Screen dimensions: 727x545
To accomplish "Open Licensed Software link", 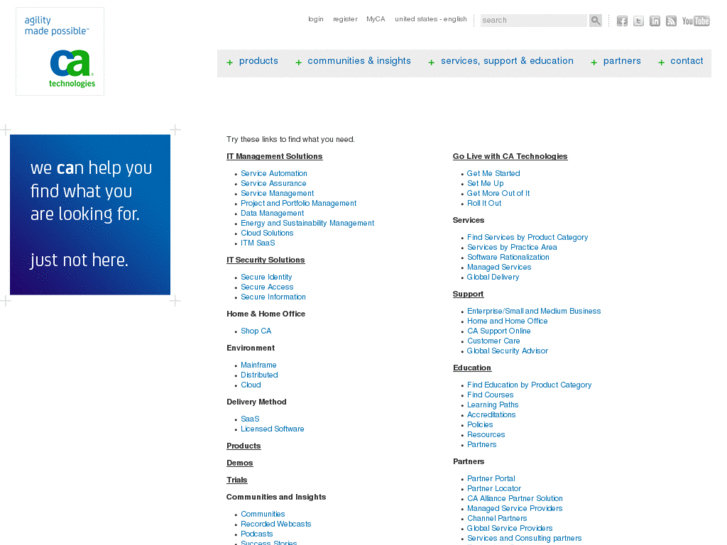I will click(x=272, y=429).
